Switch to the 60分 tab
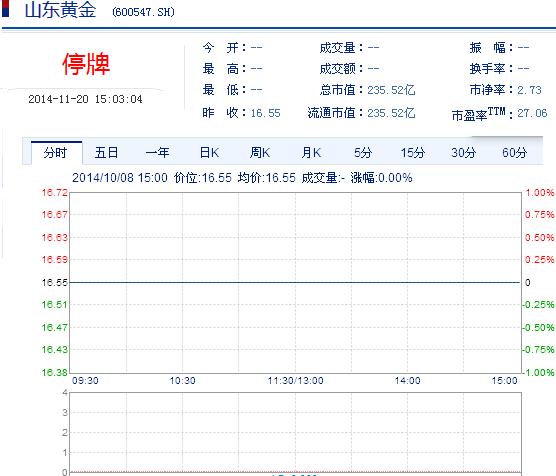Image resolution: width=556 pixels, height=476 pixels. tap(515, 153)
